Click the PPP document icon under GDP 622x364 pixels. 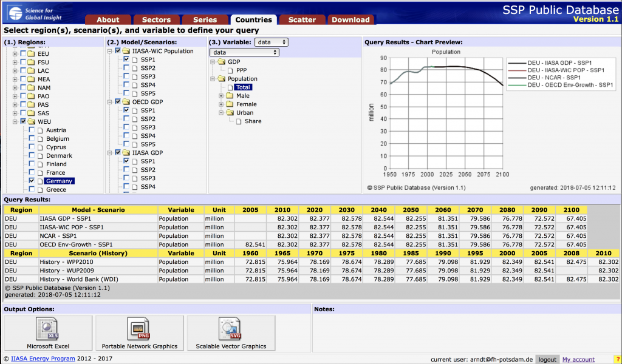[x=231, y=70]
